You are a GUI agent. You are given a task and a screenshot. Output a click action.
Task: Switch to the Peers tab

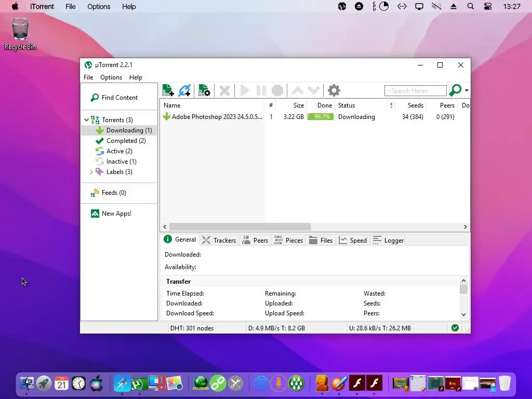coord(255,240)
